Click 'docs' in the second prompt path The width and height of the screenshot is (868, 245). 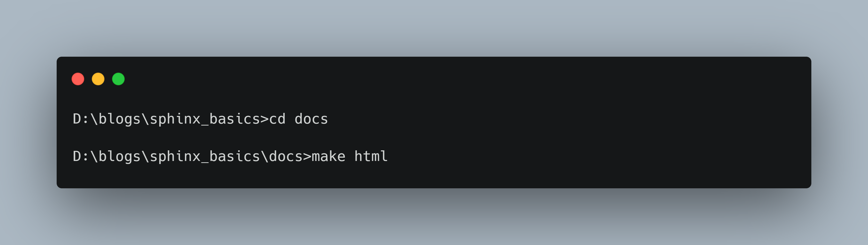(x=285, y=157)
